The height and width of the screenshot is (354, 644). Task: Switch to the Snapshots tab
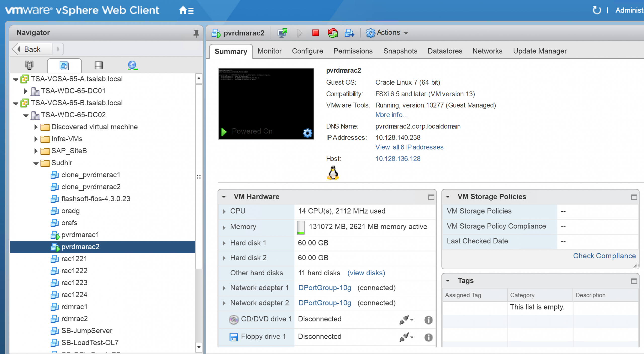400,51
